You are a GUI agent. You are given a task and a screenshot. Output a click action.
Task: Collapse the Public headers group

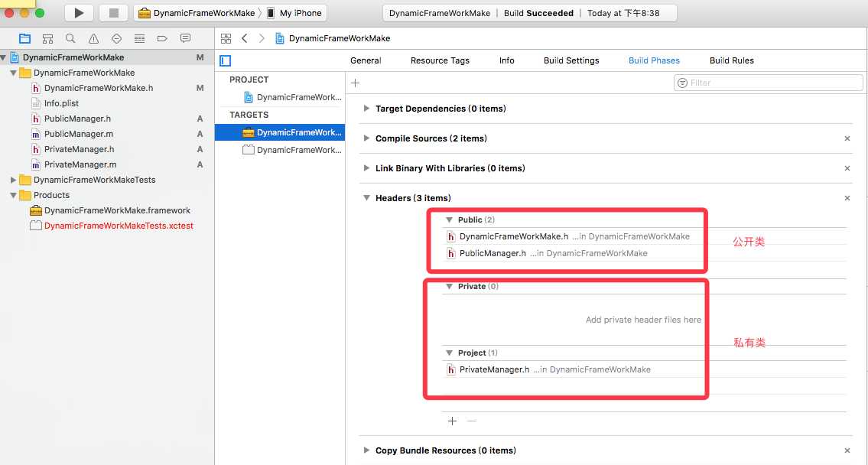tap(450, 219)
